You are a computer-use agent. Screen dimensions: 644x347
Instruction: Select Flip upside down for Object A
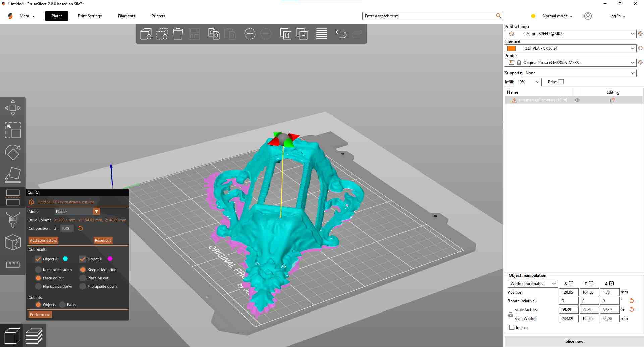[38, 286]
